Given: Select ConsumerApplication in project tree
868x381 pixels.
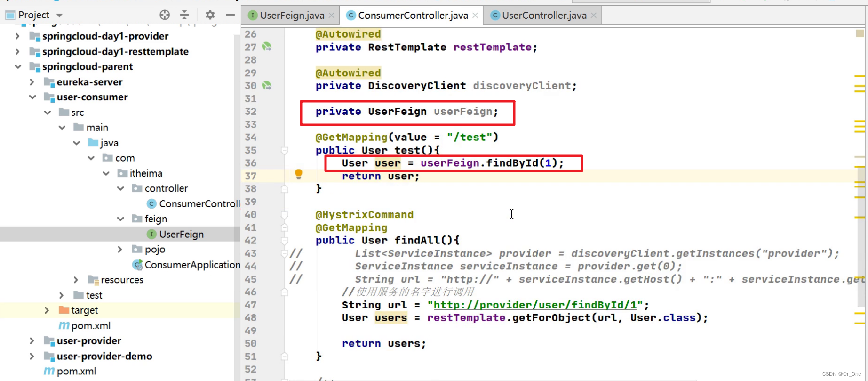Looking at the screenshot, I should [x=192, y=265].
